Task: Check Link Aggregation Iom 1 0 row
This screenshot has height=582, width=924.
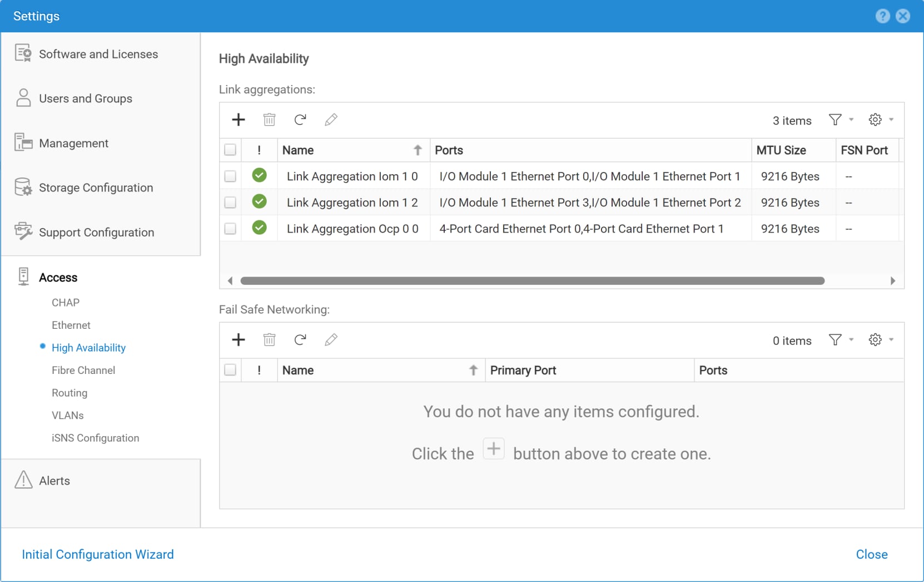Action: coord(230,176)
